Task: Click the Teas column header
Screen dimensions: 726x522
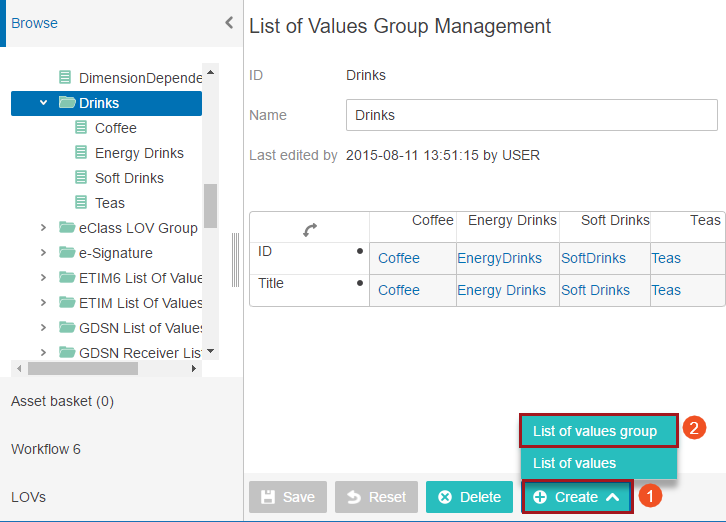Action: (705, 220)
